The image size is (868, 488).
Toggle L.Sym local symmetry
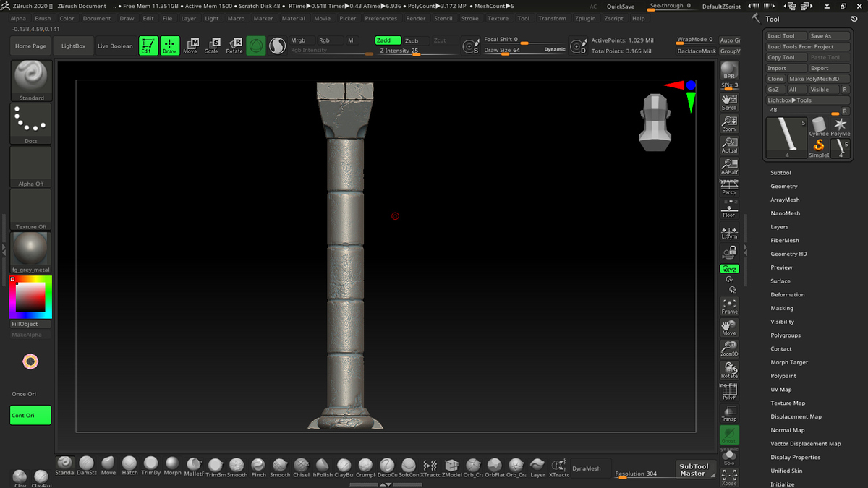(729, 232)
